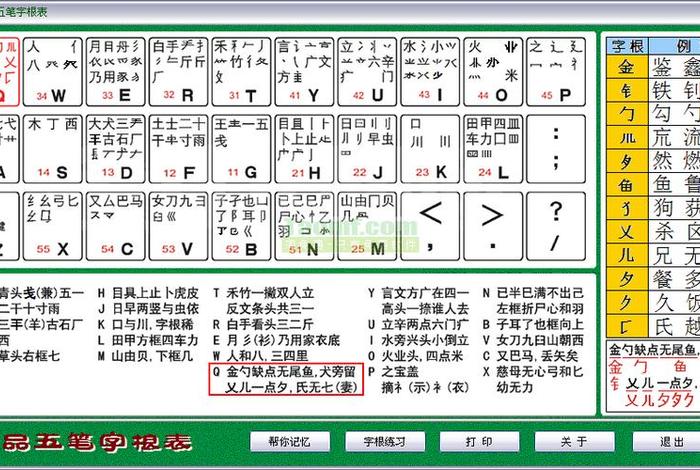Click mnemonic line 女刀九臼山朝西
This screenshot has height=470, width=700.
(x=540, y=341)
